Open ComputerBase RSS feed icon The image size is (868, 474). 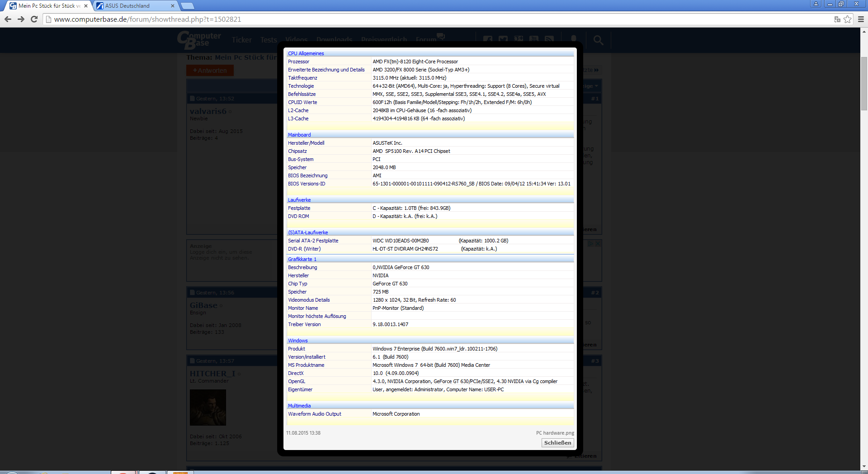[549, 39]
